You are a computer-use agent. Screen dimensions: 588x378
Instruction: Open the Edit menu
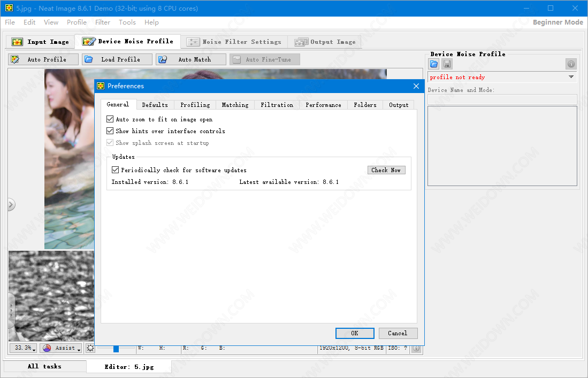[29, 22]
